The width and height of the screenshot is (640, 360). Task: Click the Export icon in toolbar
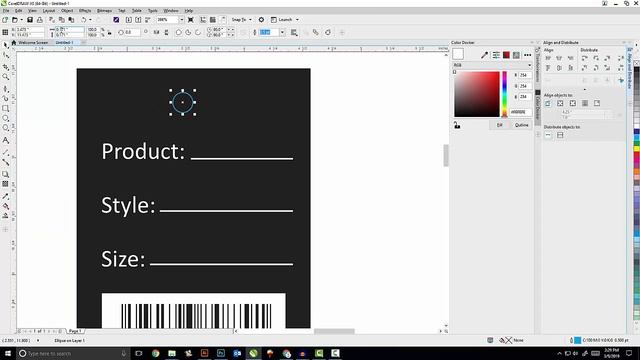138,20
